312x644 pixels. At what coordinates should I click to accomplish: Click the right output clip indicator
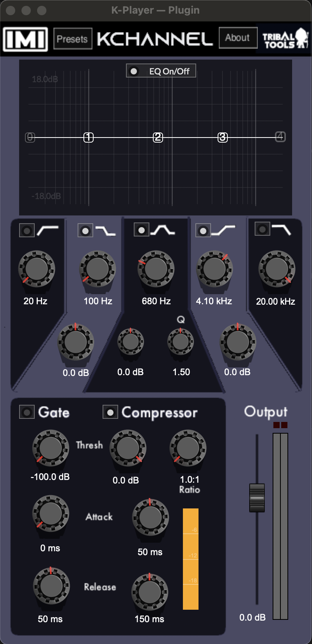coord(284,425)
